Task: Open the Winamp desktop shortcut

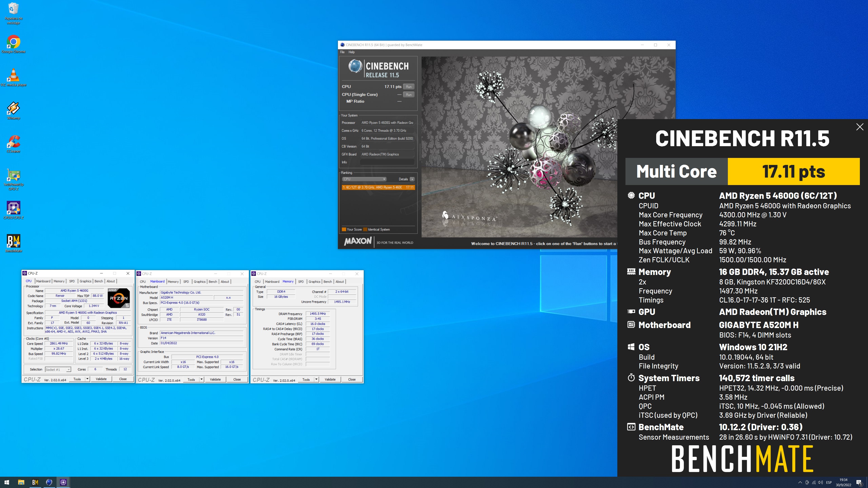Action: click(14, 110)
